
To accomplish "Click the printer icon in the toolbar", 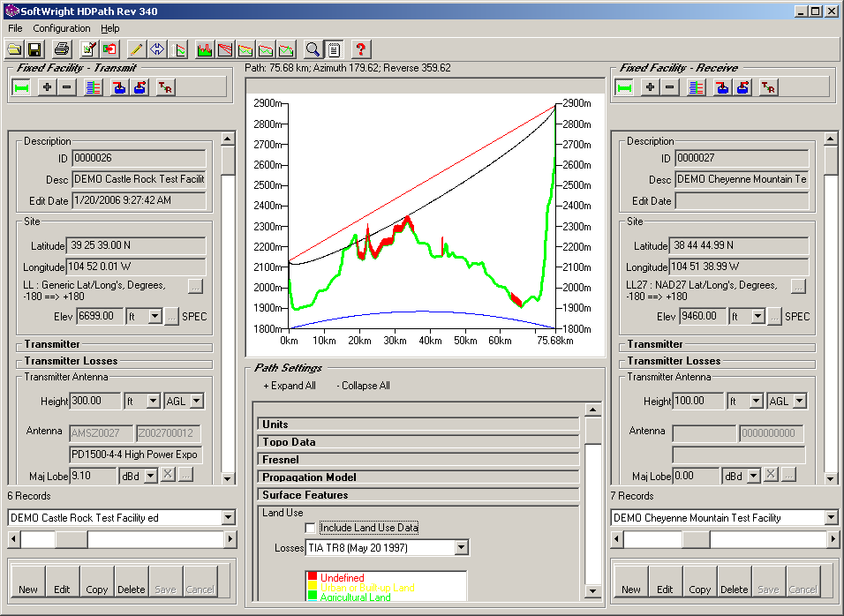I will point(62,49).
